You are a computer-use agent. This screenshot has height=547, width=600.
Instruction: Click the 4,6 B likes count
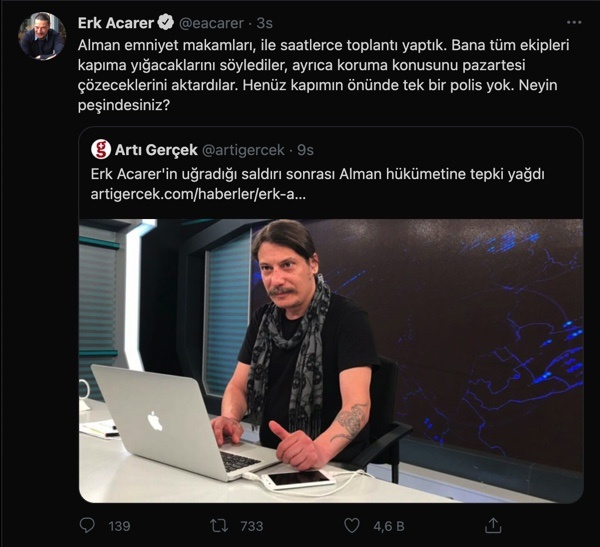[x=389, y=526]
